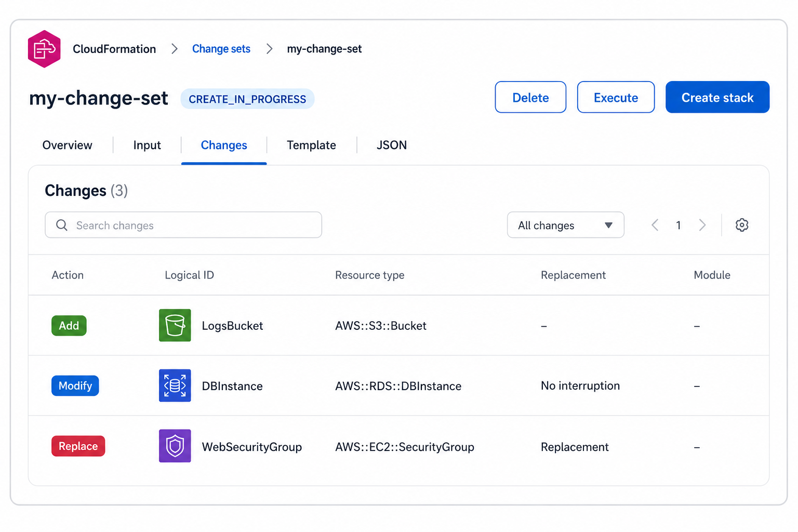Viewport: 798px width, 532px height.
Task: Select the LogsBucket logical ID
Action: (232, 326)
